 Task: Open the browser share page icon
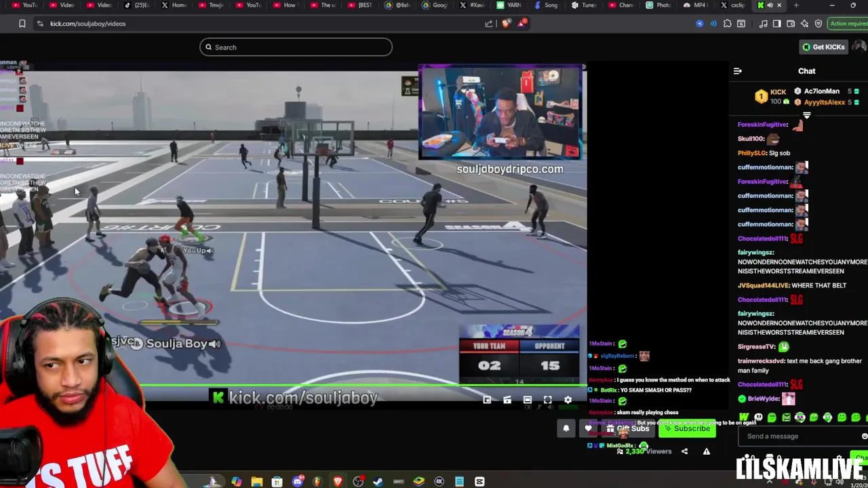click(489, 24)
